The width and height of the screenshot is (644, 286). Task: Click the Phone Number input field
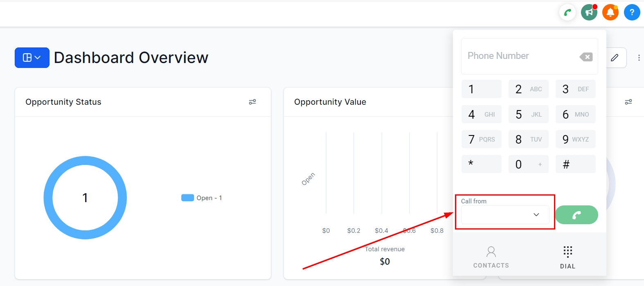click(520, 56)
